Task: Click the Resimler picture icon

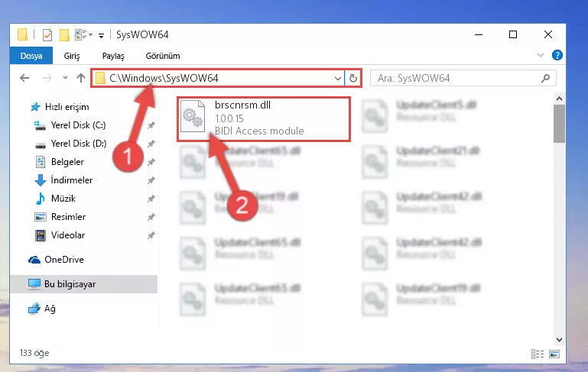Action: click(40, 217)
